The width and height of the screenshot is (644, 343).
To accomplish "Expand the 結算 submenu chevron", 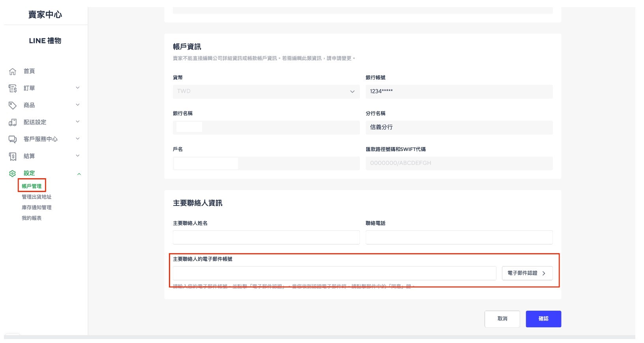I will (x=78, y=156).
